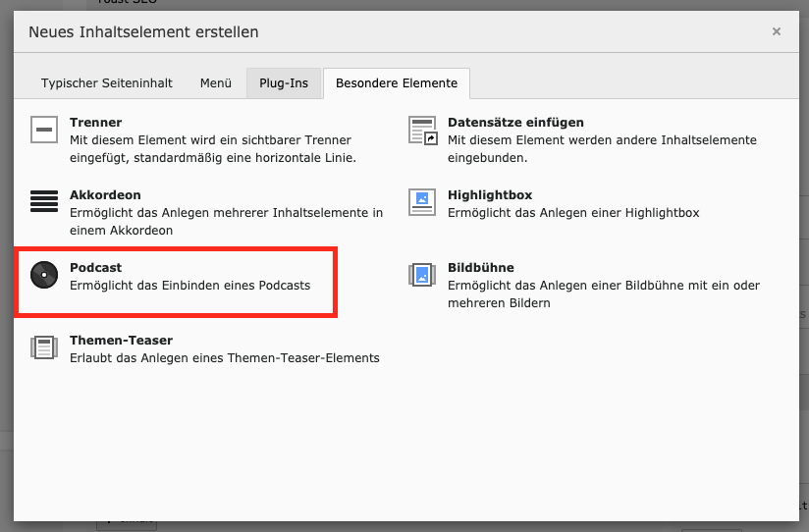Screen dimensions: 809x532
Task: Click the Datensätze einfügen title
Action: (x=515, y=123)
